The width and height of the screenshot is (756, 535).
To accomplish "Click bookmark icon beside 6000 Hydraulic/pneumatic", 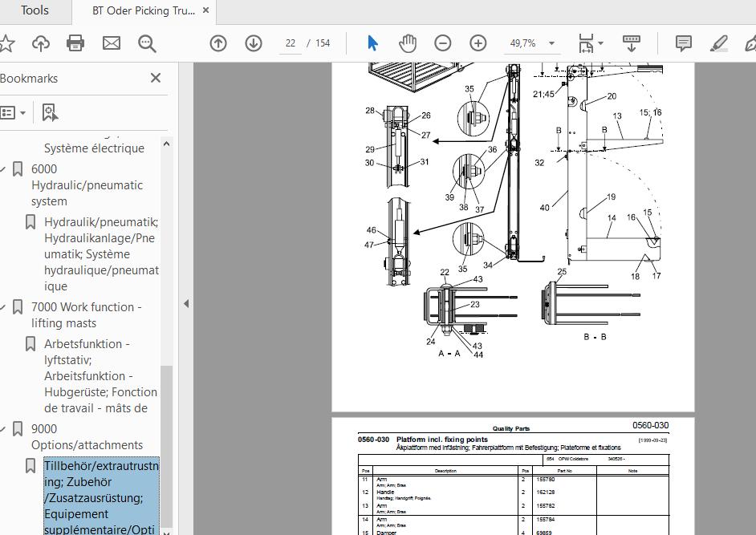I will 18,169.
